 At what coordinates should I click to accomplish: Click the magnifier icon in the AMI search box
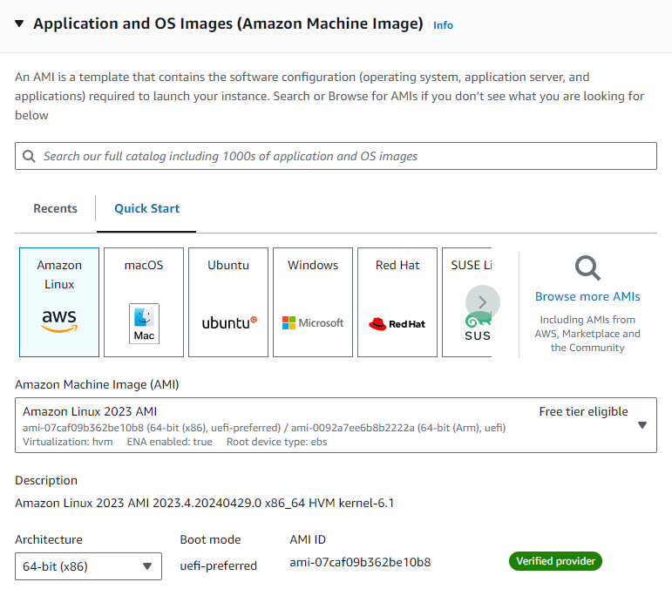[x=29, y=156]
